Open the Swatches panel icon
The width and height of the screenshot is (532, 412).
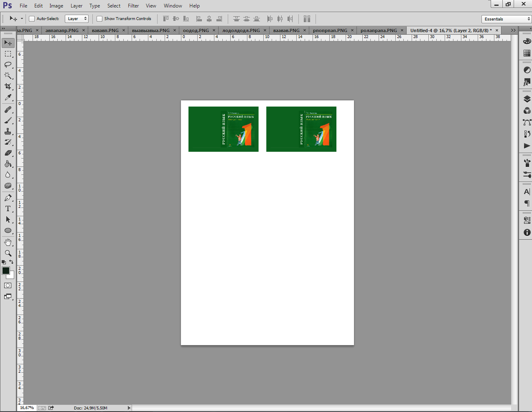pos(527,53)
